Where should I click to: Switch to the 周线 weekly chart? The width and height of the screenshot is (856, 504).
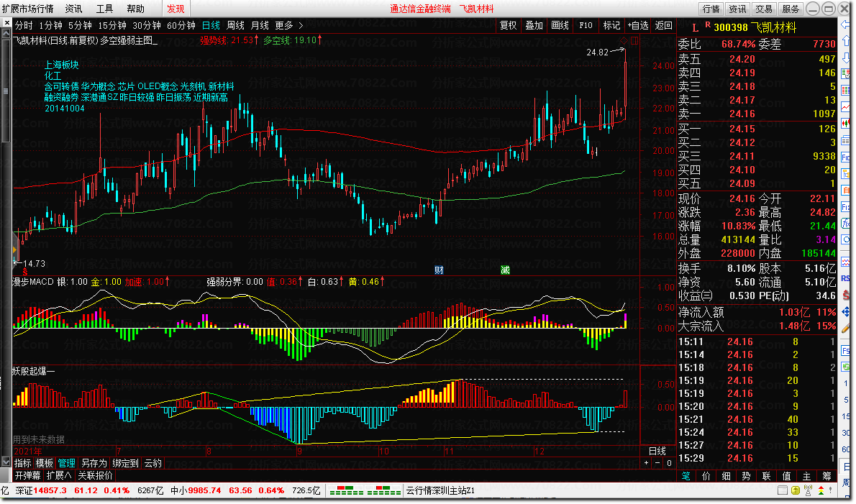pos(235,25)
